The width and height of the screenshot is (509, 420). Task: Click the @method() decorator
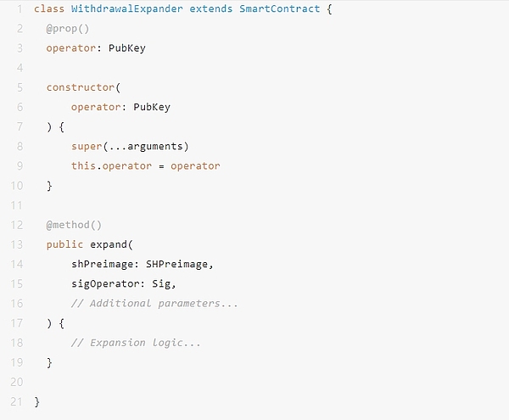pos(74,225)
